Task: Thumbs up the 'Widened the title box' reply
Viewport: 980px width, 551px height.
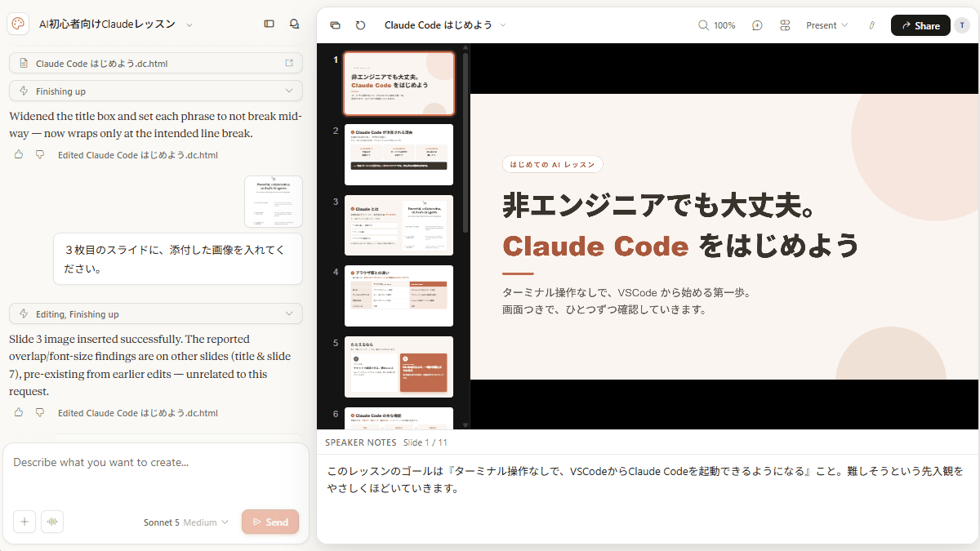Action: coord(19,154)
